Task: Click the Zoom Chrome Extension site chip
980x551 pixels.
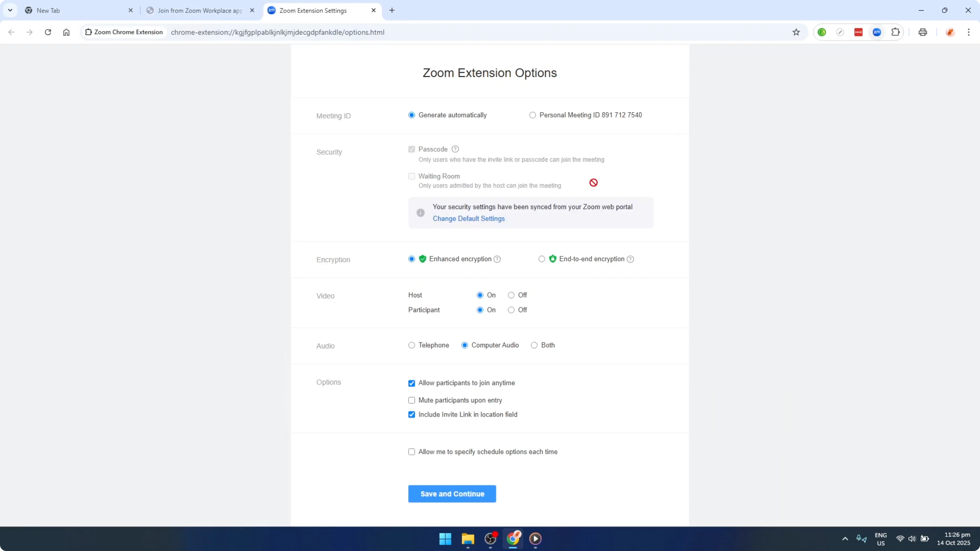Action: 124,32
